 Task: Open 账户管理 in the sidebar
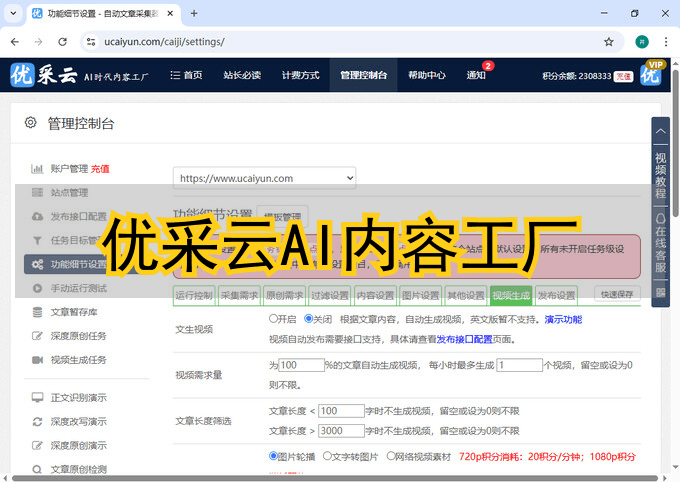coord(69,169)
